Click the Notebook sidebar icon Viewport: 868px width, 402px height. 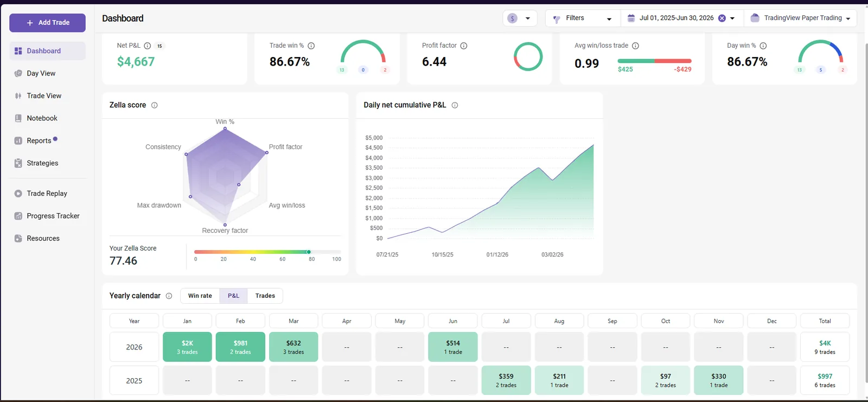point(18,118)
